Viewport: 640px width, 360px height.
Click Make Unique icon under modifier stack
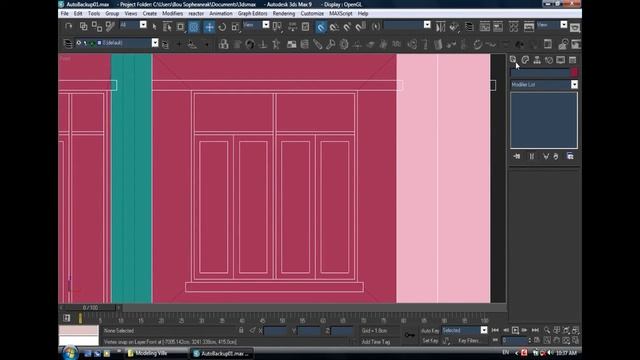click(546, 156)
